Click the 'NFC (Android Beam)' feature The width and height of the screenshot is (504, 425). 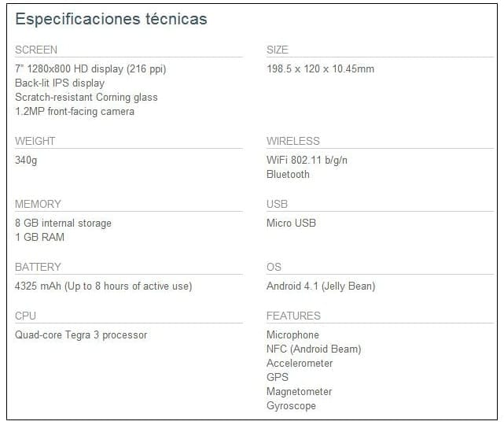[314, 349]
